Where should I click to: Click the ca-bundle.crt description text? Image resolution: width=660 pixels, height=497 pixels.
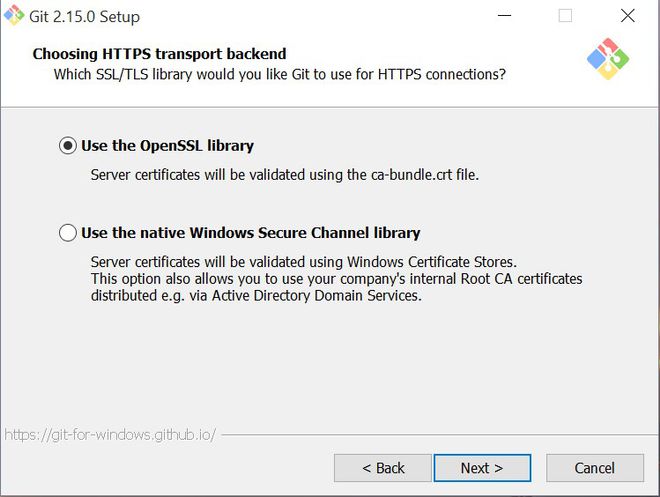click(285, 175)
